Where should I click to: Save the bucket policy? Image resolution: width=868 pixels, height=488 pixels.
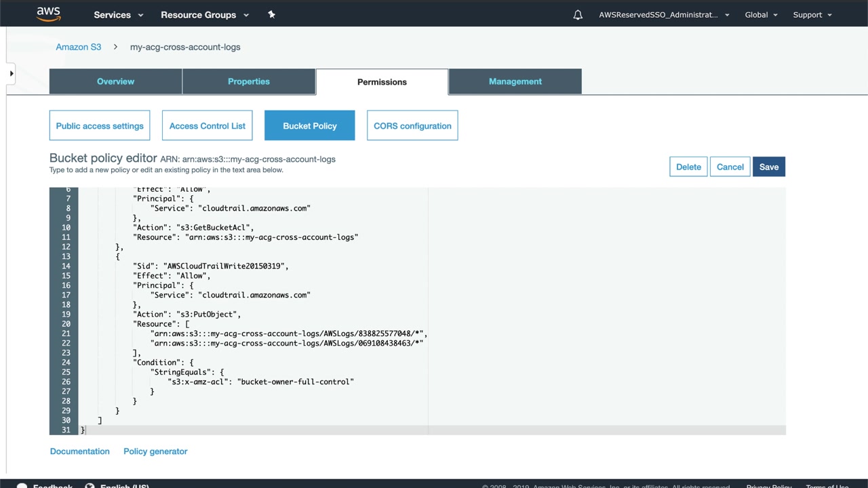[769, 167]
